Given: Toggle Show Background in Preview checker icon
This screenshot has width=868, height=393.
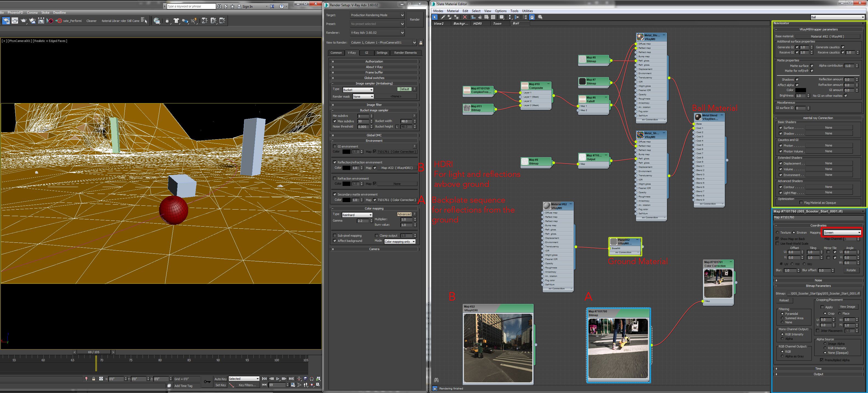Looking at the screenshot, I should click(x=493, y=17).
